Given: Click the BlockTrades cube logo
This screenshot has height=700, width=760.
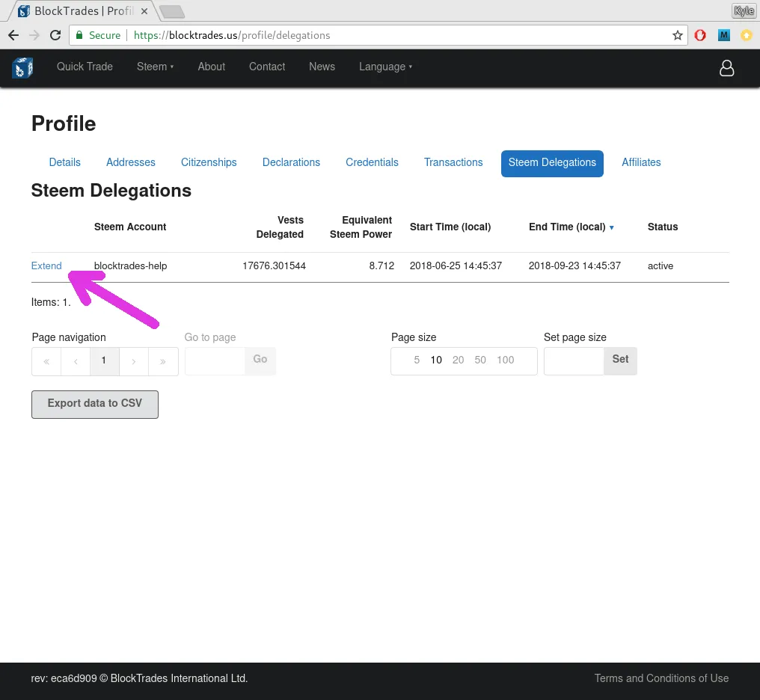Looking at the screenshot, I should (22, 68).
